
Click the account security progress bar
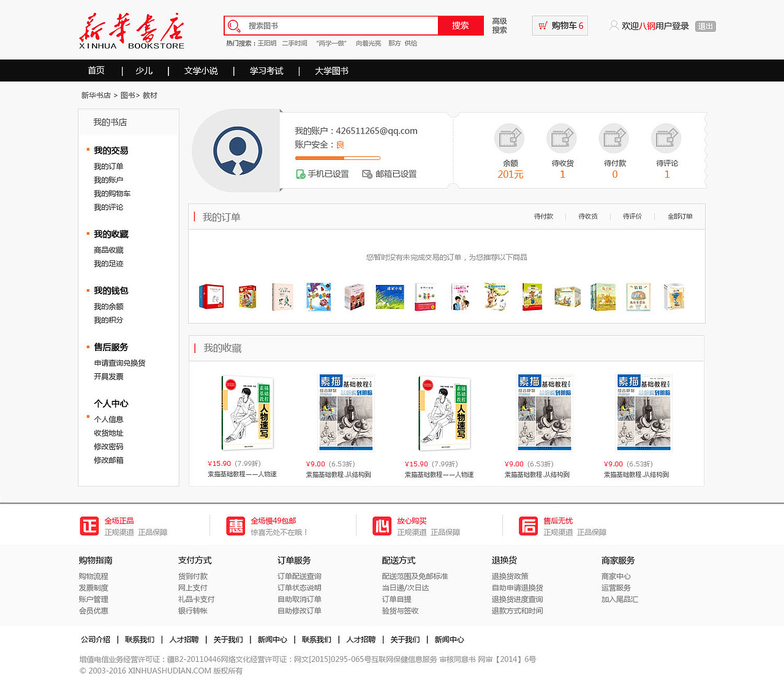pyautogui.click(x=337, y=158)
